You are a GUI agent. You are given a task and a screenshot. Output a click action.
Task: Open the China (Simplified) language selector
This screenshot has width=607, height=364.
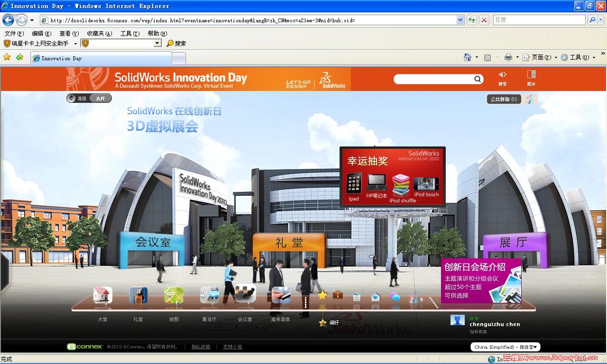506,347
